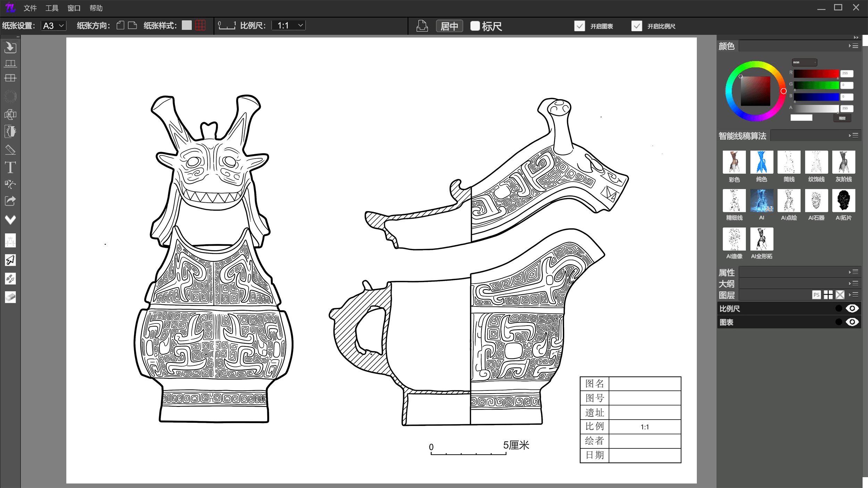Toggle the 标尺 ruler checkbox
The width and height of the screenshot is (868, 488).
coord(475,26)
